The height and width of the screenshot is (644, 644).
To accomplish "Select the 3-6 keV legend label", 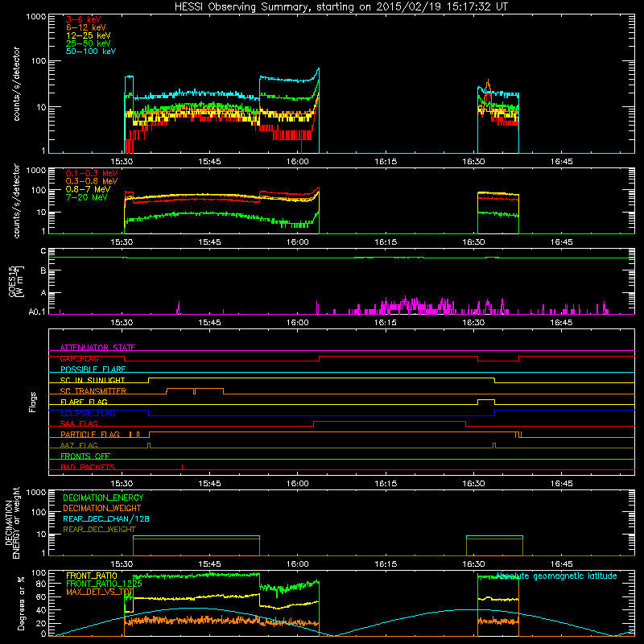I will 84,19.
